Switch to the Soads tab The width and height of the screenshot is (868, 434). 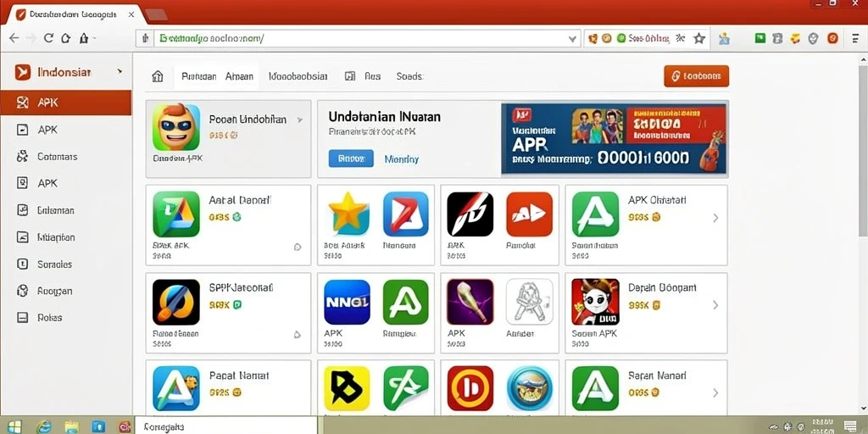pos(409,76)
